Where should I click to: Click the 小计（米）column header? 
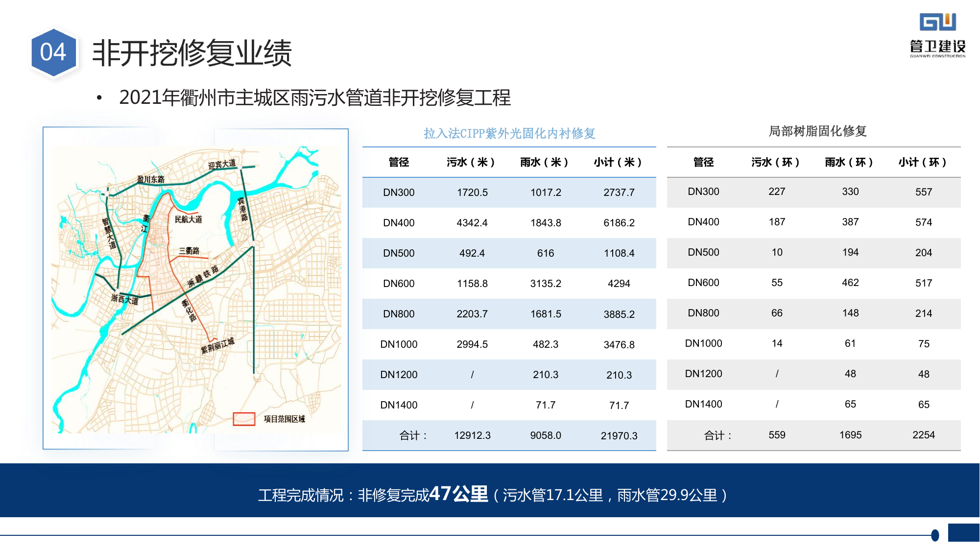[x=619, y=162]
